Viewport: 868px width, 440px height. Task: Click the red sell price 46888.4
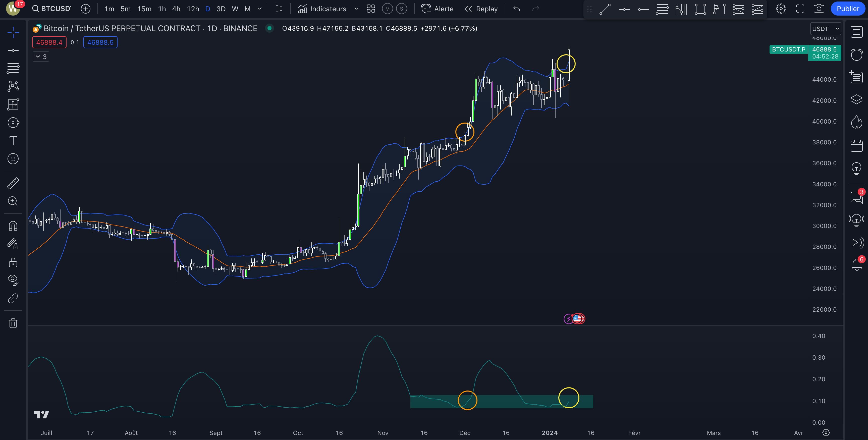coord(49,42)
